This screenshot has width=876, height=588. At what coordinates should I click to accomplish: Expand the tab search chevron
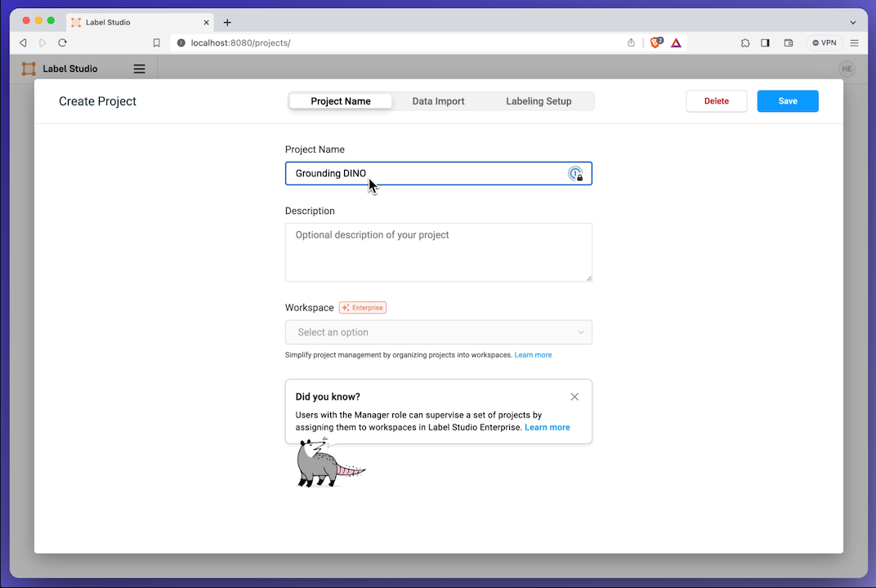point(853,23)
